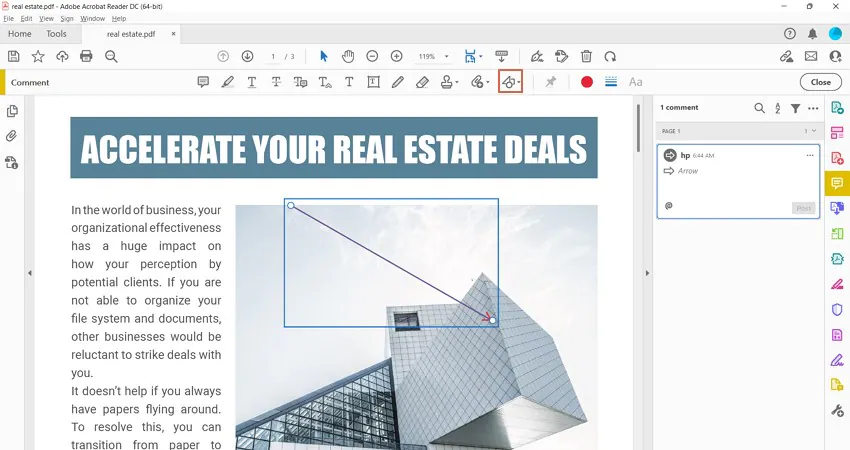
Task: Star the document as a favorite
Action: coord(38,56)
